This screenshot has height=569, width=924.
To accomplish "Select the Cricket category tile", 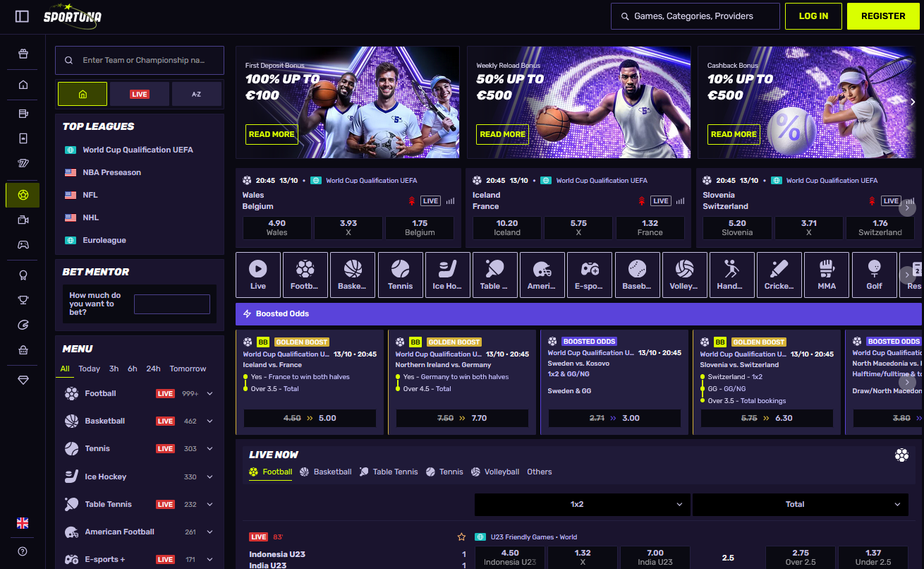I will tap(779, 275).
